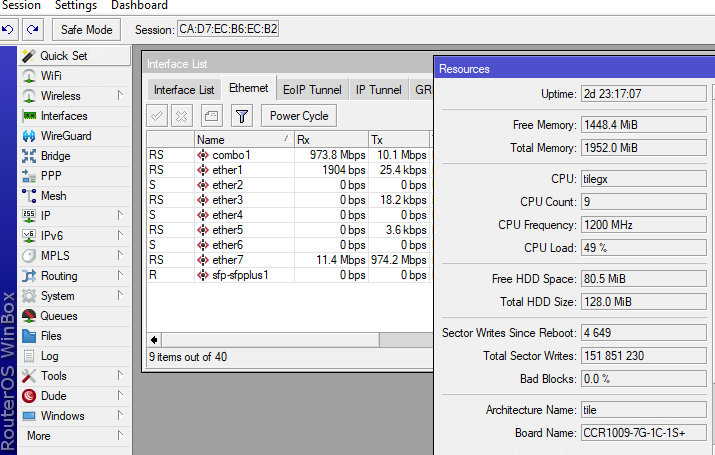Expand the IPv6 submenu arrow
The width and height of the screenshot is (715, 455).
click(120, 235)
